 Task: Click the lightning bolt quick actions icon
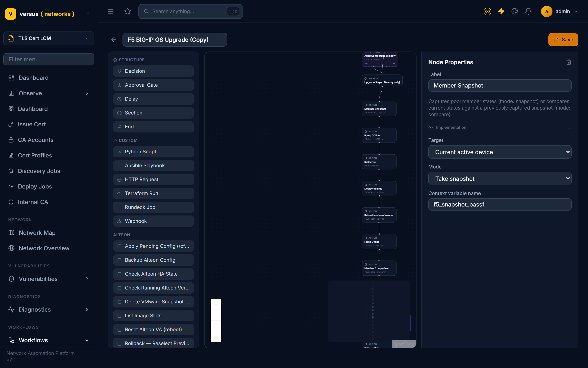pyautogui.click(x=501, y=11)
